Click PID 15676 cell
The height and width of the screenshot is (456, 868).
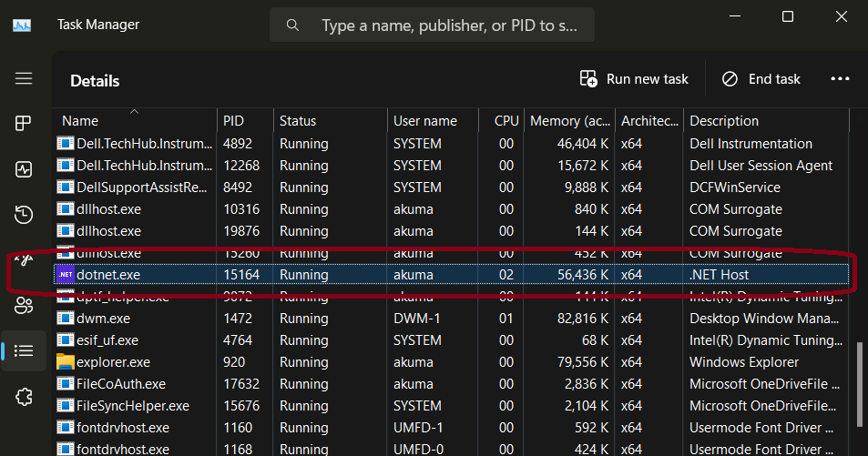tap(241, 406)
